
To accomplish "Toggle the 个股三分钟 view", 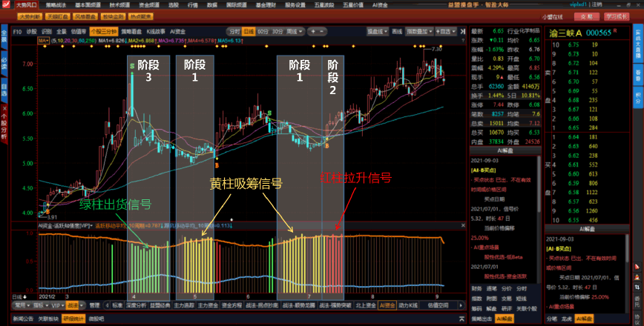I will (104, 32).
